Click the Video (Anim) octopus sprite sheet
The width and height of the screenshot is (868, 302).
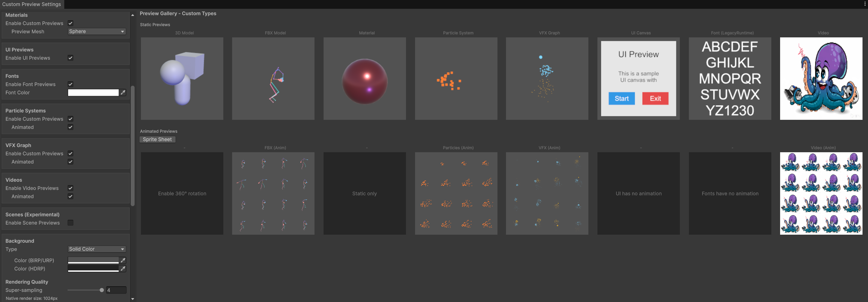coord(821,193)
